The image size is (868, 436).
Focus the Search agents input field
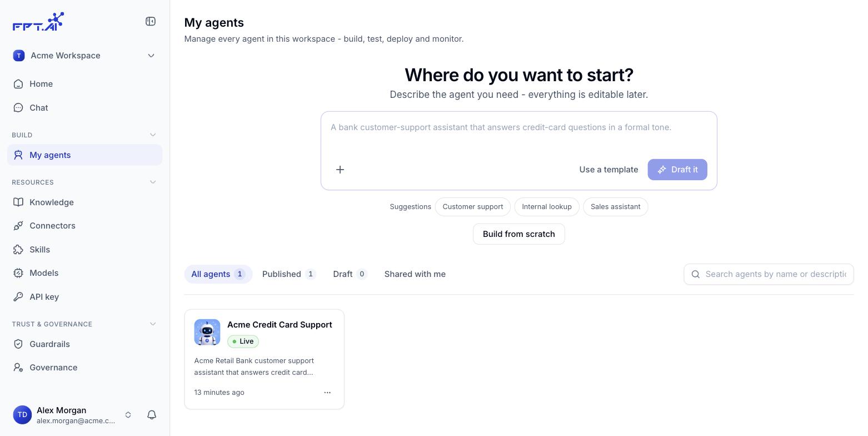[769, 274]
